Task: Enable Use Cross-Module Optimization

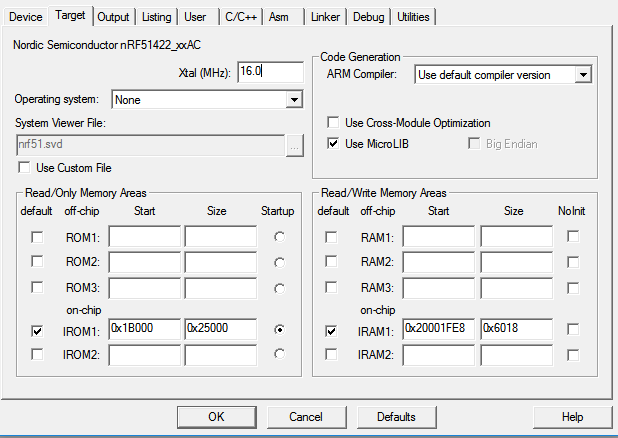Action: point(333,123)
